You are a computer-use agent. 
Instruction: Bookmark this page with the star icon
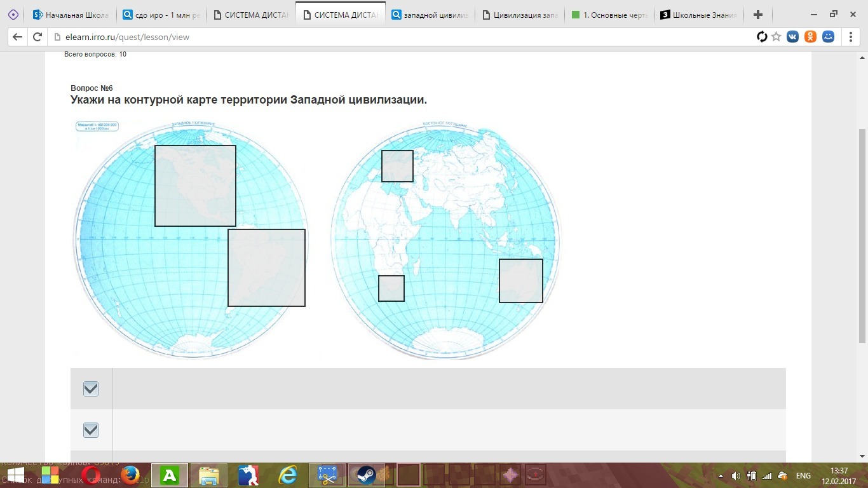776,37
